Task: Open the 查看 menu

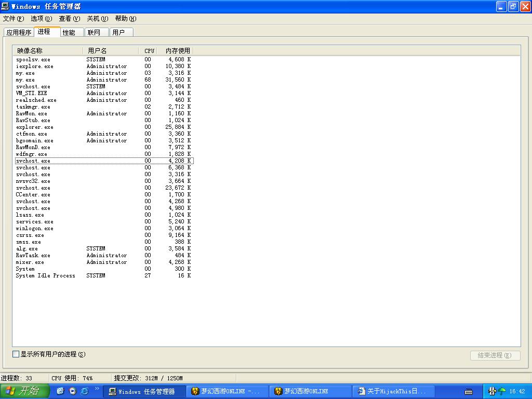Action: click(70, 19)
